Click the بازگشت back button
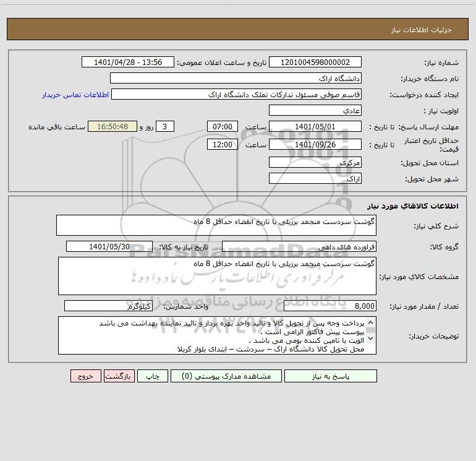The width and height of the screenshot is (476, 461). coord(119,376)
